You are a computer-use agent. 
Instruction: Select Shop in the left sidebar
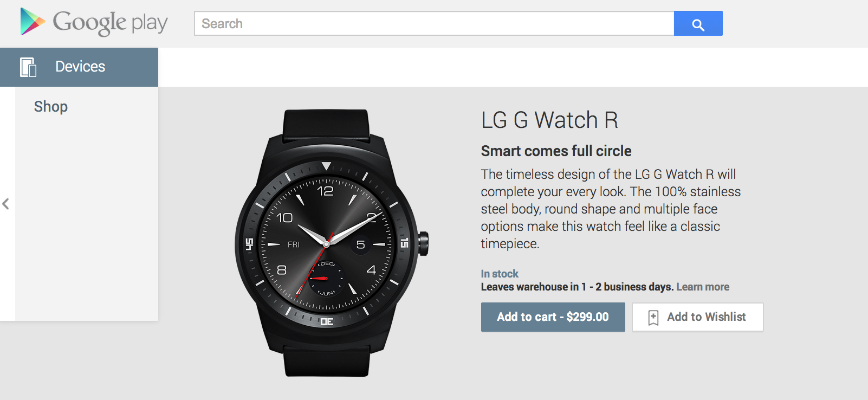[51, 106]
